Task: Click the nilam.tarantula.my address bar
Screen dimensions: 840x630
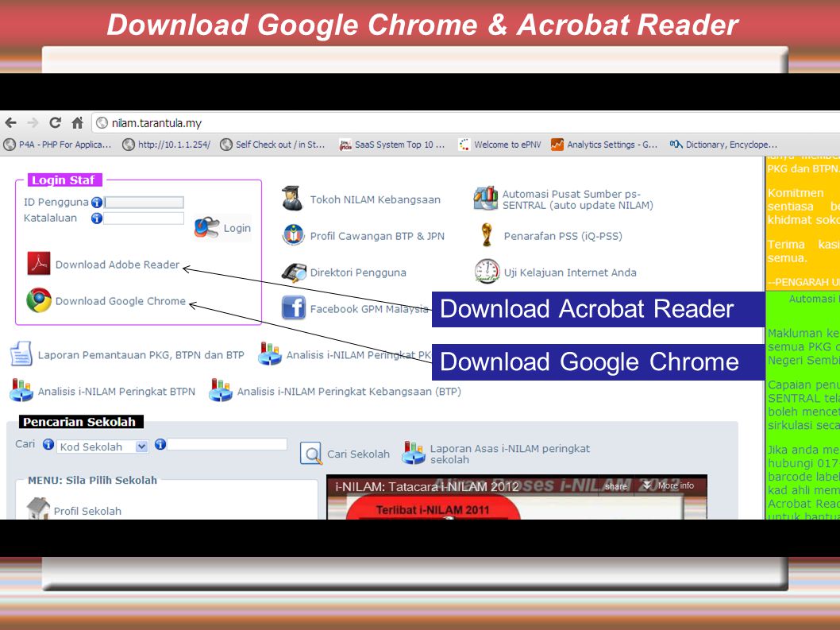Action: (466, 123)
